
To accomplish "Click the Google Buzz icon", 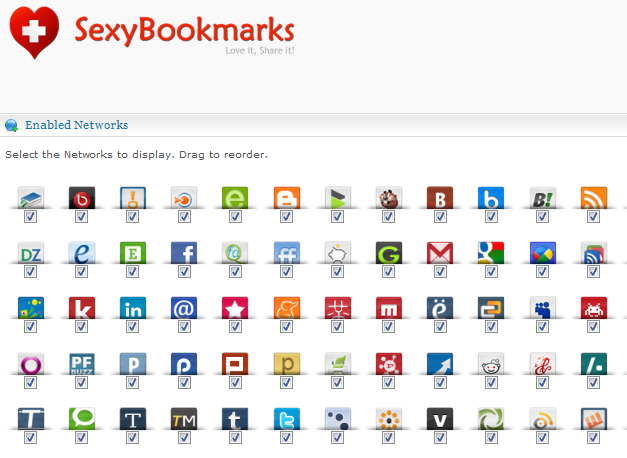I will coord(542,253).
